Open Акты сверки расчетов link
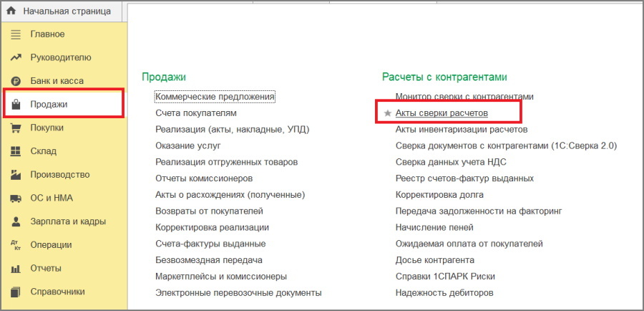The image size is (644, 311). tap(441, 113)
